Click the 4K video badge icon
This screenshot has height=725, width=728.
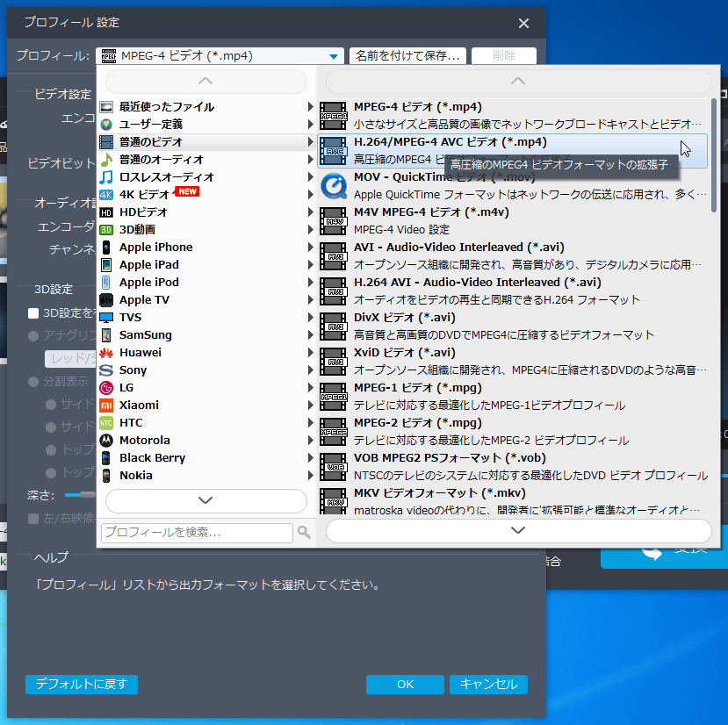[x=106, y=195]
